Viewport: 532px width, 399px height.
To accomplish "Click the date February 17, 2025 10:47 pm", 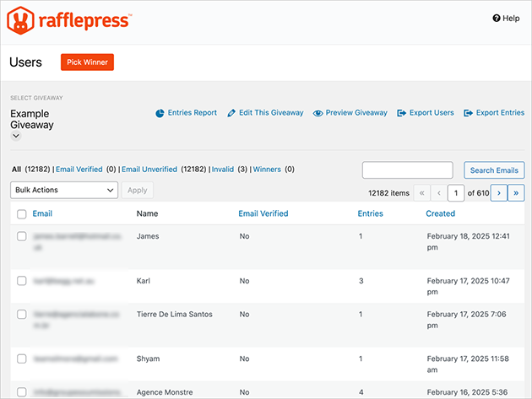I will (468, 286).
